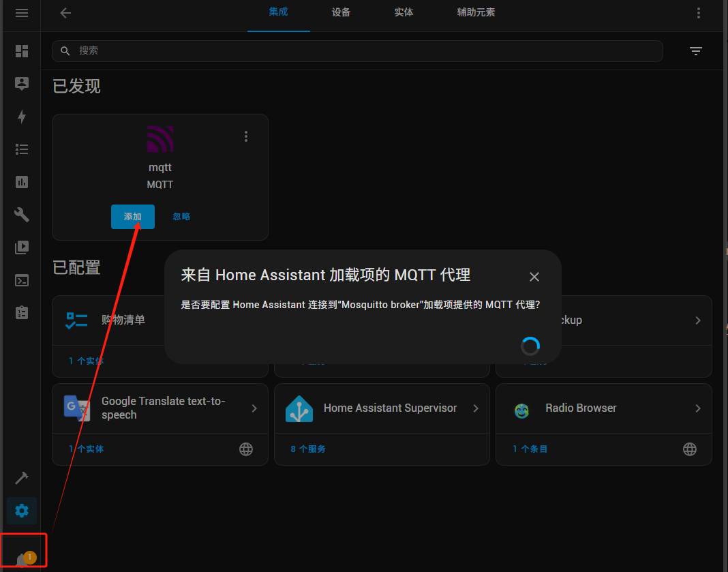The width and height of the screenshot is (728, 572).
Task: Open the notifications bell with badge
Action: (23, 559)
